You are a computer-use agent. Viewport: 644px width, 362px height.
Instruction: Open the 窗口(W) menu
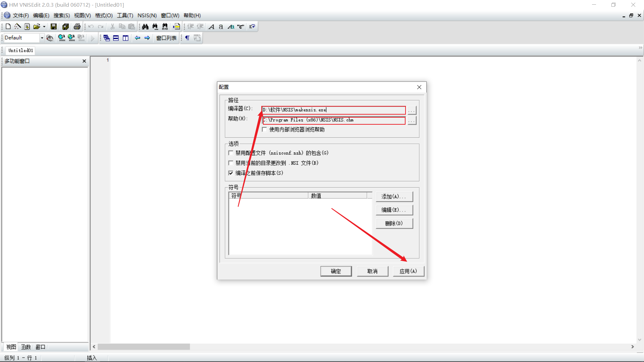tap(170, 15)
